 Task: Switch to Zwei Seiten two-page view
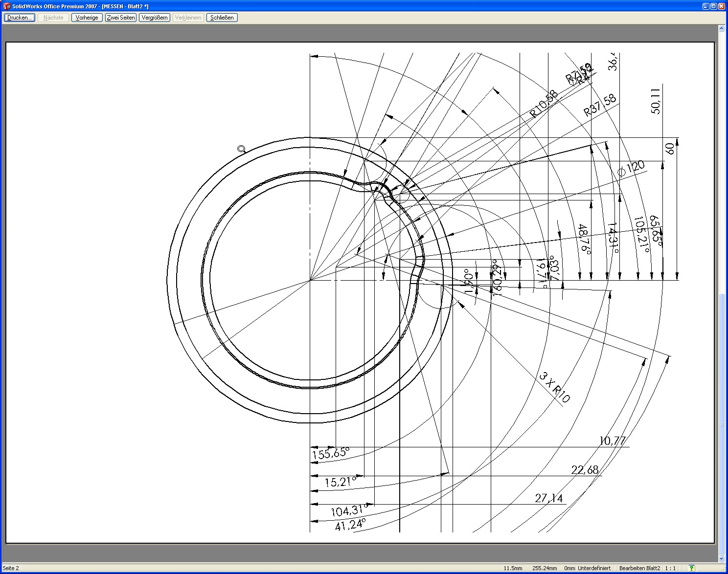(x=121, y=18)
